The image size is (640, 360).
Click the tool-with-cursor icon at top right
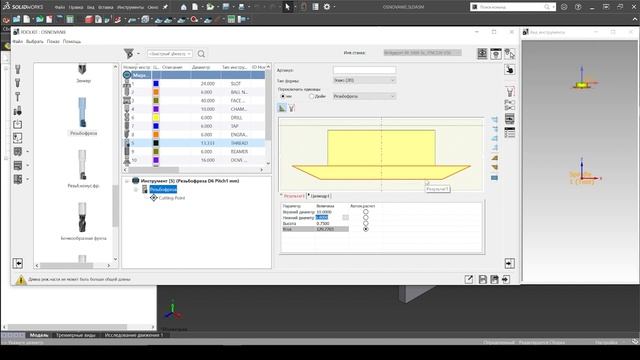[x=509, y=53]
